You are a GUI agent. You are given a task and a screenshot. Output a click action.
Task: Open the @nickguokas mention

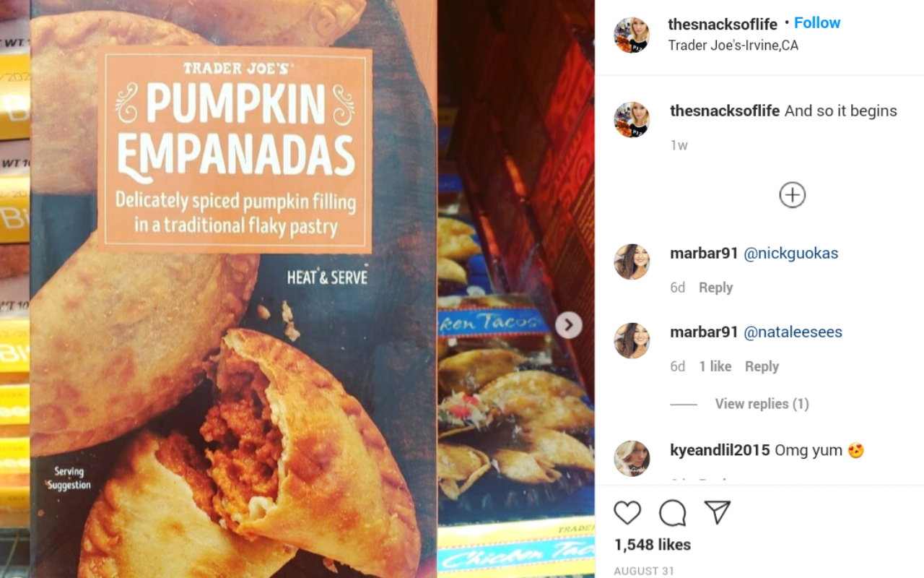(x=790, y=254)
